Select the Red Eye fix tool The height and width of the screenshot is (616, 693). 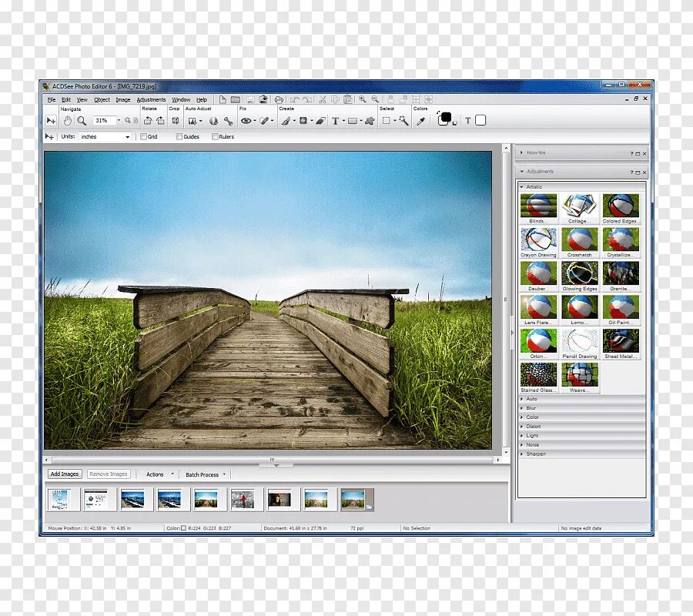tap(246, 121)
